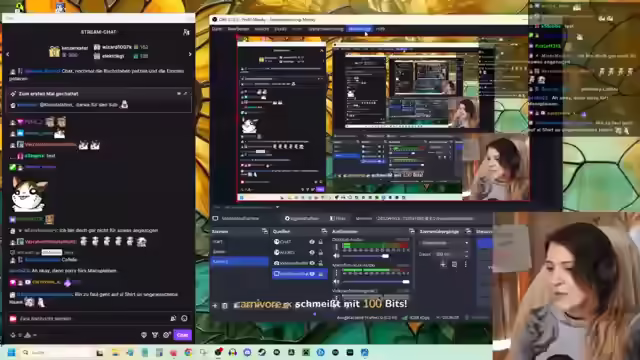This screenshot has width=640, height=360.
Task: Open Task View from the taskbar
Action: click(x=100, y=352)
